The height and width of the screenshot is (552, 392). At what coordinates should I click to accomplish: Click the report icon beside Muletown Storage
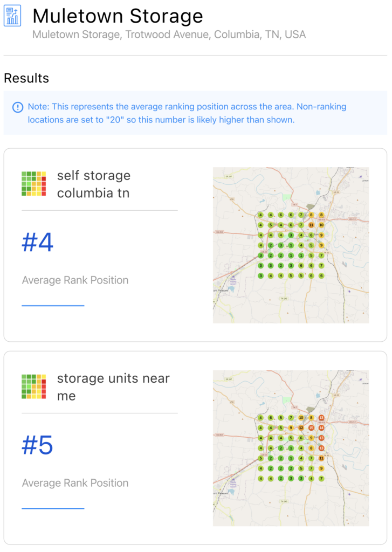click(x=12, y=16)
